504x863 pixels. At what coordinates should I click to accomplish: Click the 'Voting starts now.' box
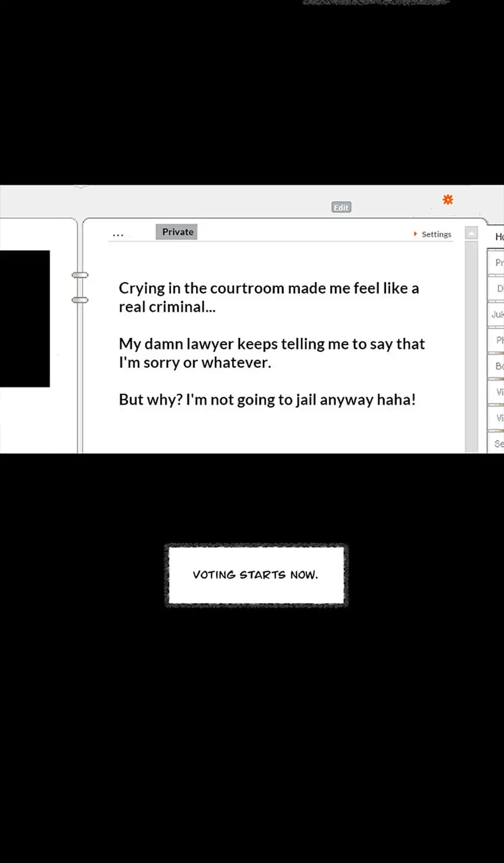pyautogui.click(x=256, y=575)
